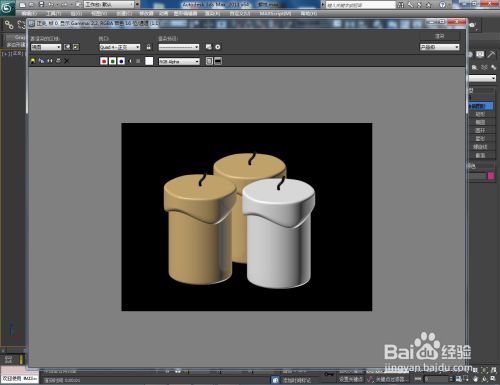Open the RGB Alpha channel dropdown
The height and width of the screenshot is (385, 500).
(179, 61)
